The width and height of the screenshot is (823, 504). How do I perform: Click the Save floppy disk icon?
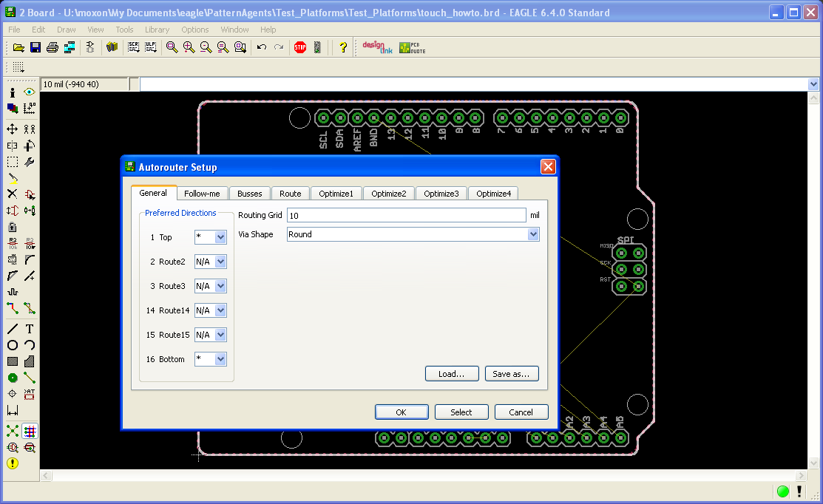click(35, 48)
